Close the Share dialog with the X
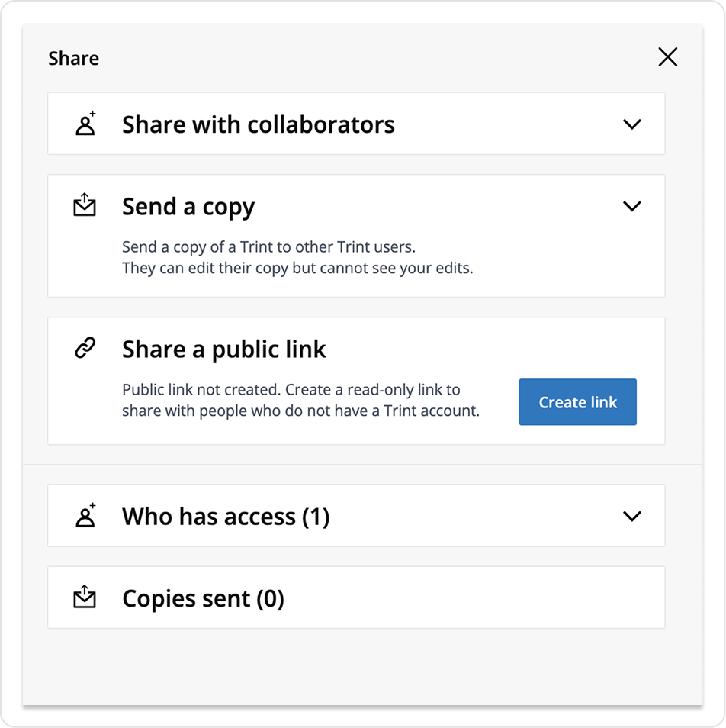This screenshot has width=726, height=728. [667, 57]
